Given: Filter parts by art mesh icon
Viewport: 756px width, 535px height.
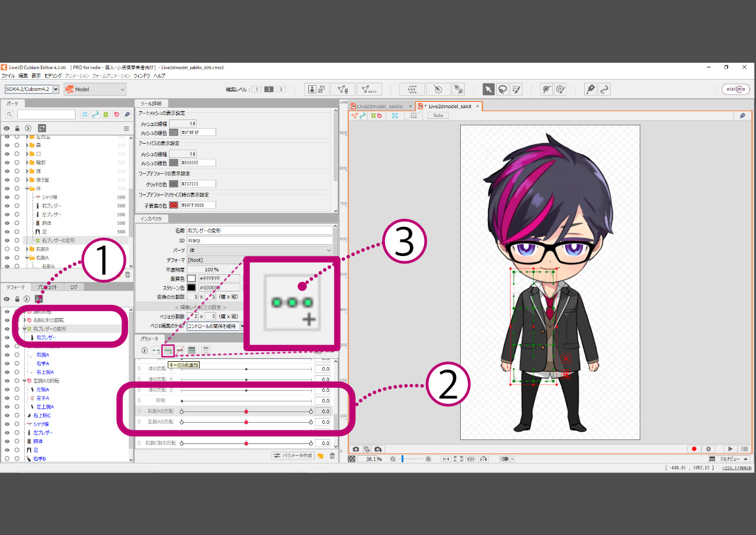Looking at the screenshot, I should tap(85, 114).
